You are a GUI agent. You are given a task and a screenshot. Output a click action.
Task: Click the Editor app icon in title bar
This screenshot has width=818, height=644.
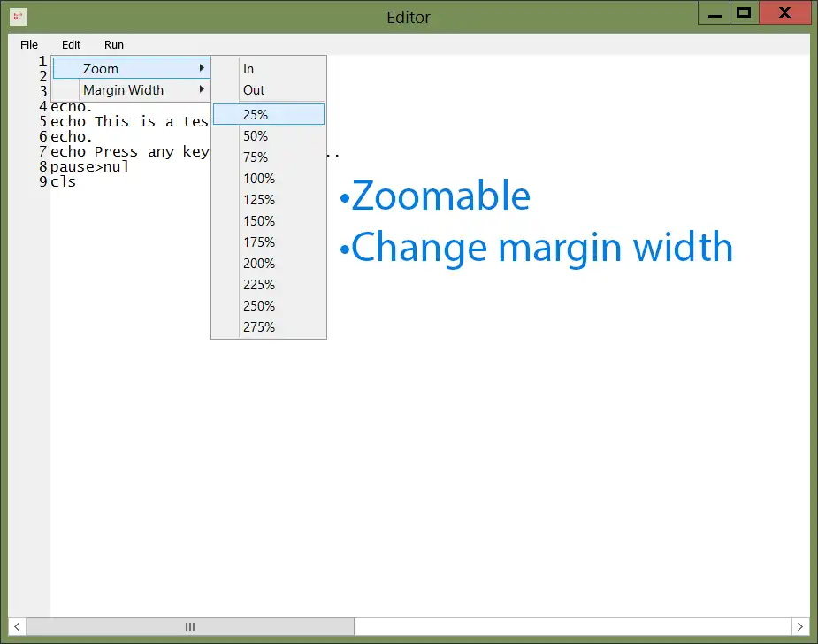tap(19, 17)
